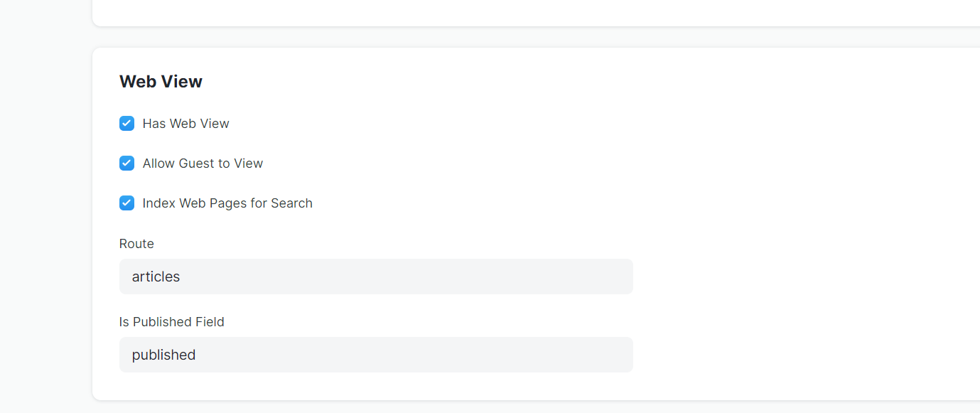The image size is (980, 413).
Task: Focus the Route input field
Action: pyautogui.click(x=376, y=277)
